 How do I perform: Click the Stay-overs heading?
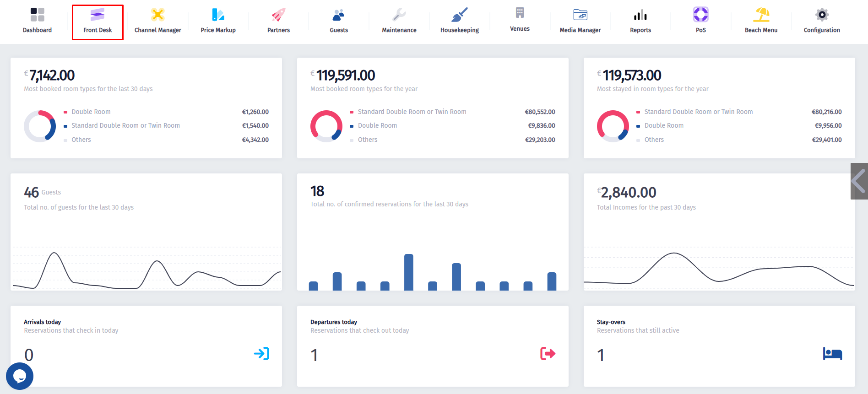[x=611, y=322]
